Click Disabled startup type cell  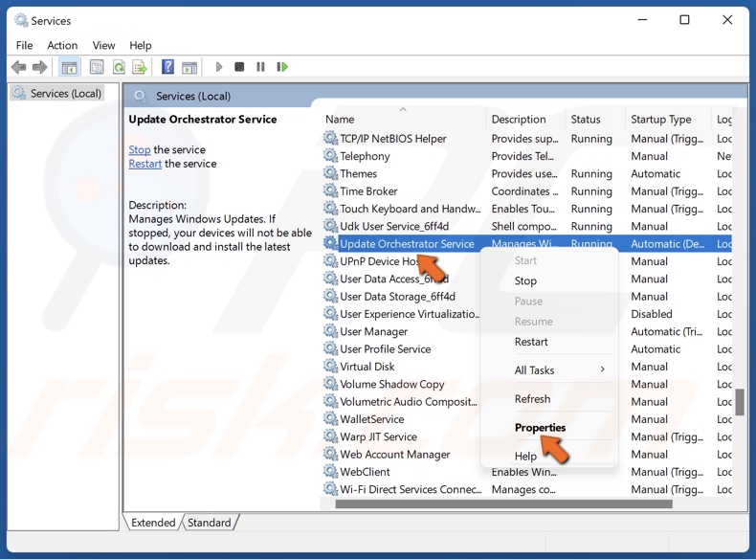652,314
